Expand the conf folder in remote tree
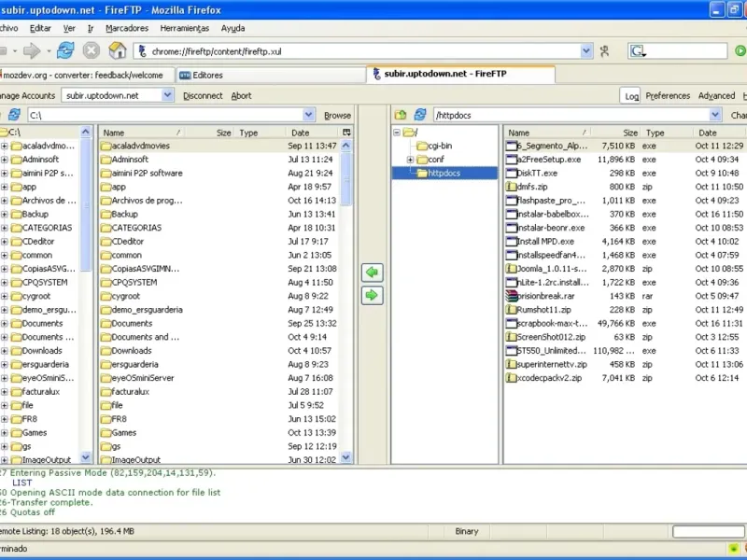This screenshot has height=560, width=747. pyautogui.click(x=411, y=160)
